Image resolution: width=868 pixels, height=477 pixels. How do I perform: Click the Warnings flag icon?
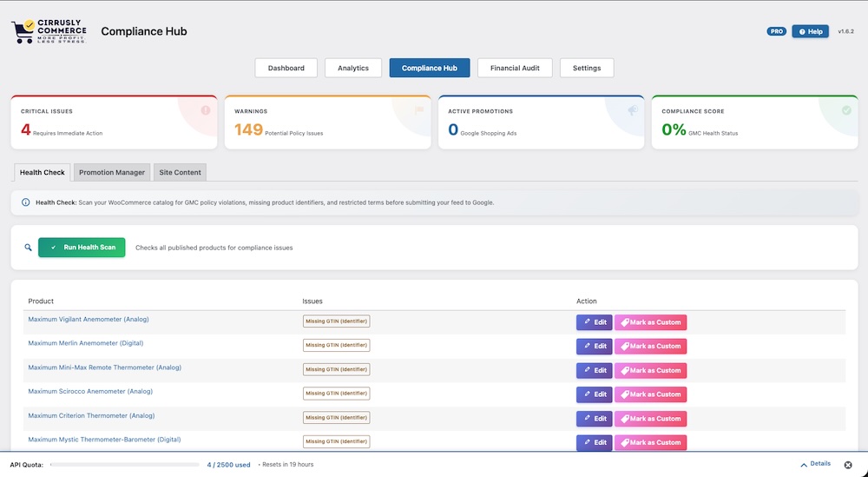click(x=419, y=110)
